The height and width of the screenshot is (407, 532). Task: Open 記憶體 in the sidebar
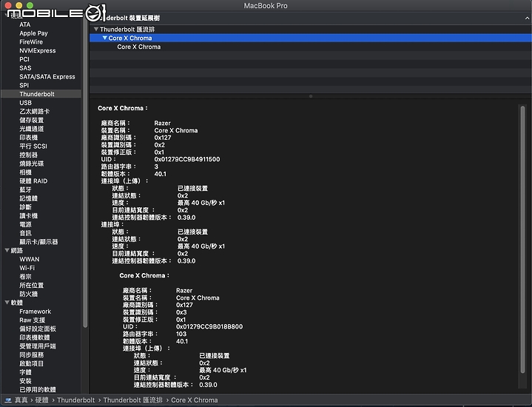pyautogui.click(x=29, y=198)
